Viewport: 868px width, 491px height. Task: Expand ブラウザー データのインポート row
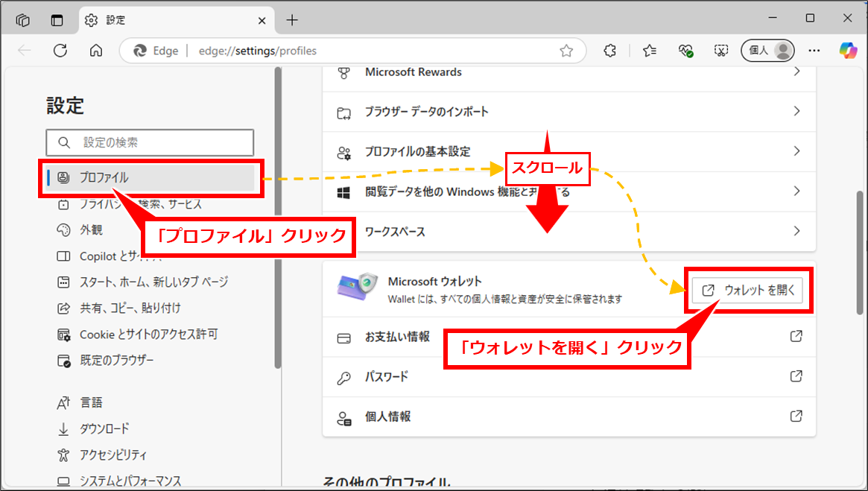(796, 112)
